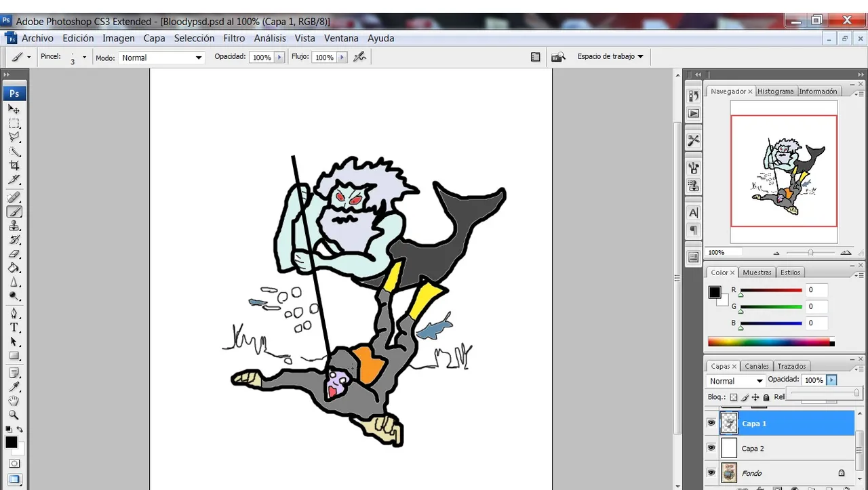This screenshot has height=490, width=868.
Task: Open brush preset picker dropdown
Action: click(x=84, y=58)
